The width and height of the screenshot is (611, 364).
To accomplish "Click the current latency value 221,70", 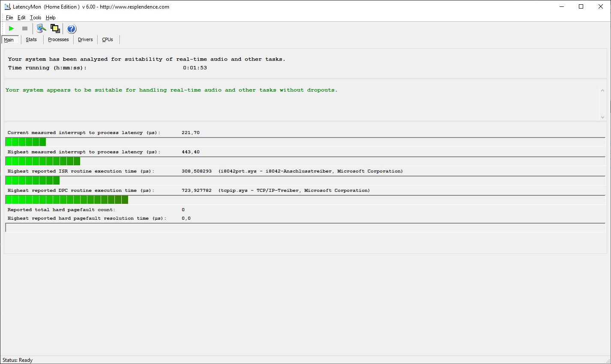I will [x=191, y=133].
